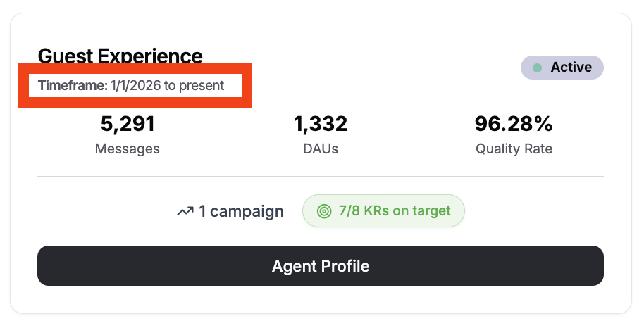Select the Messages metric label
This screenshot has width=644, height=328.
click(128, 149)
